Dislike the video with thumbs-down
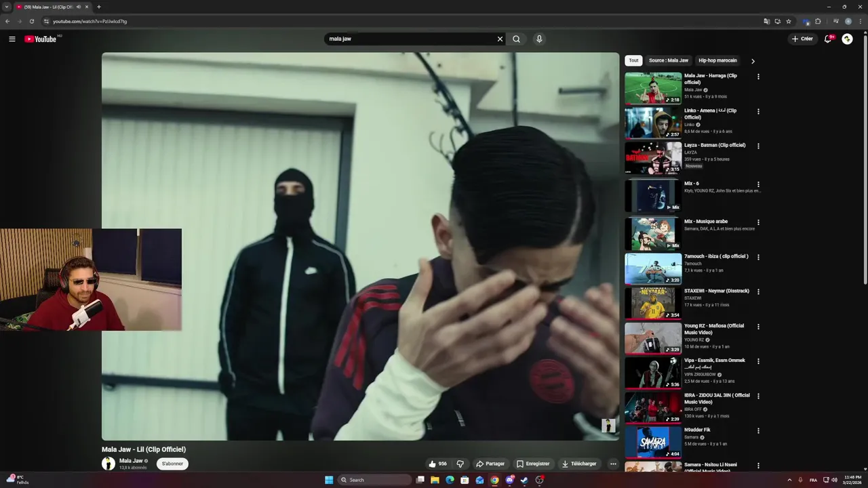 460,464
